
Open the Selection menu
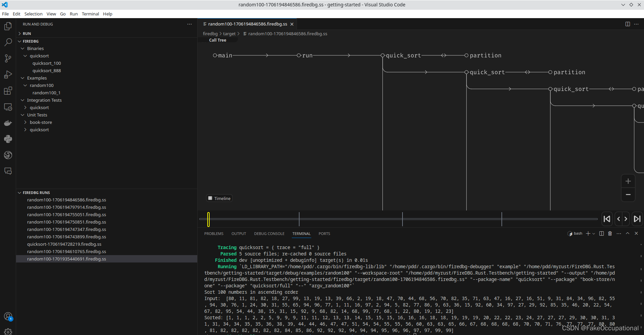tap(34, 14)
